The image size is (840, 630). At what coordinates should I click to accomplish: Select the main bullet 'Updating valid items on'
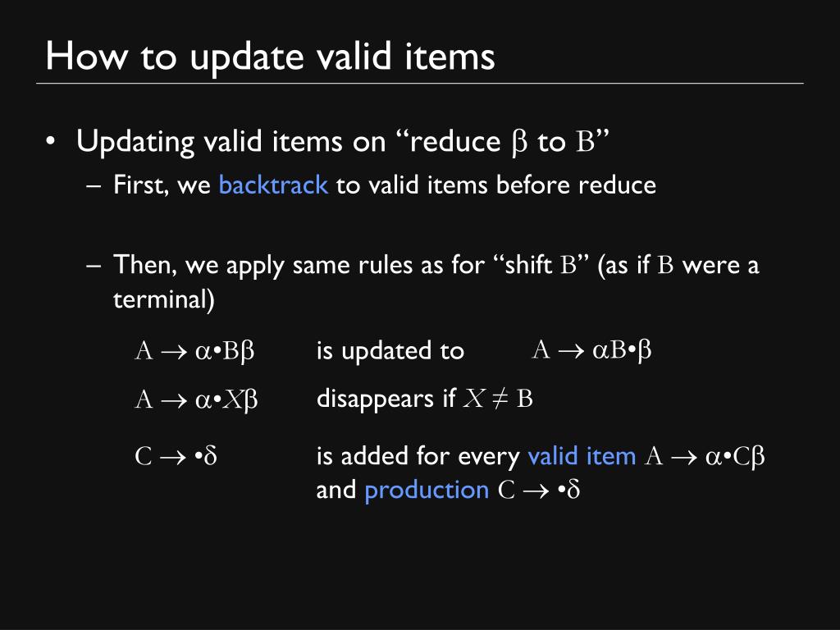point(231,143)
